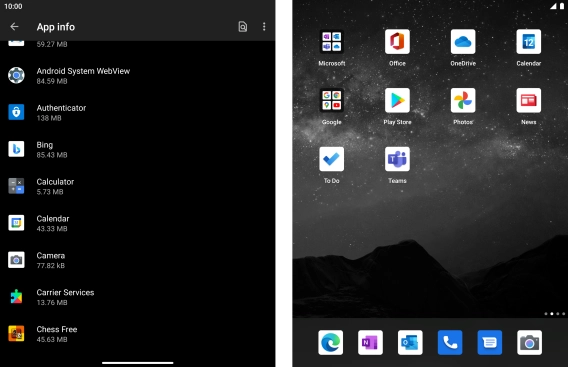Launch Microsoft Teams

[x=397, y=159]
